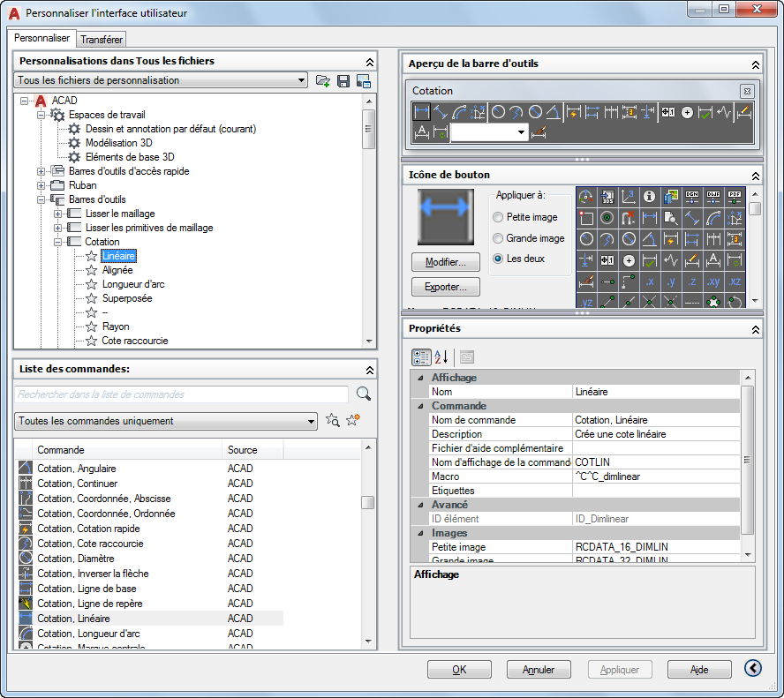Collapse the Propriétés panel chevron
This screenshot has height=698, width=784.
(755, 329)
